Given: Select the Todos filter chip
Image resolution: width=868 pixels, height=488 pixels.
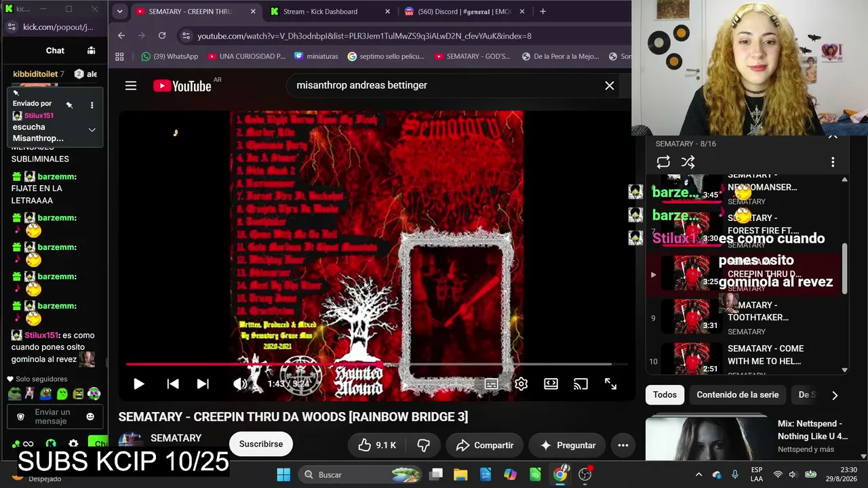Looking at the screenshot, I should coord(665,394).
